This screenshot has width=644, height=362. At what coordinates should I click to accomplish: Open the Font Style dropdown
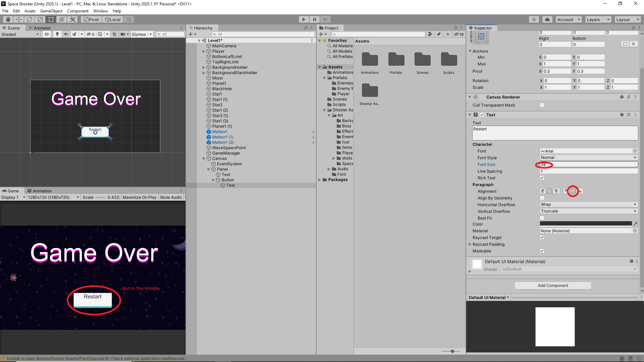pos(588,158)
